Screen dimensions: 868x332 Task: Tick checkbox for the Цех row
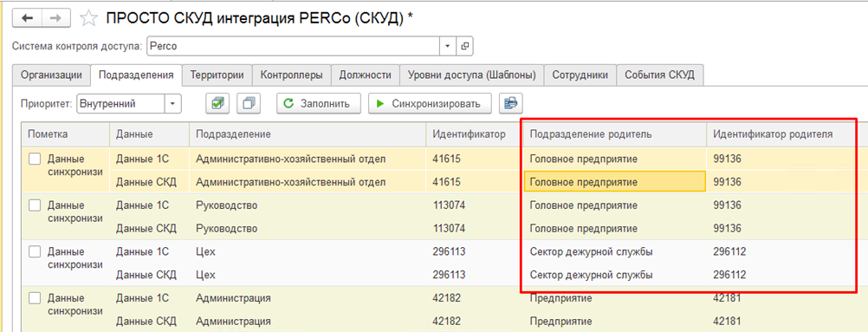(35, 251)
